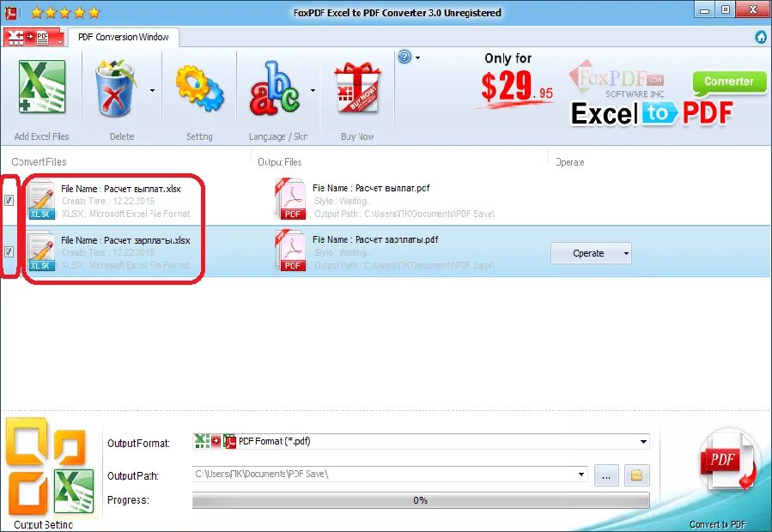772x532 pixels.
Task: Click the FoxPDF Software Inc logo
Action: tap(617, 80)
